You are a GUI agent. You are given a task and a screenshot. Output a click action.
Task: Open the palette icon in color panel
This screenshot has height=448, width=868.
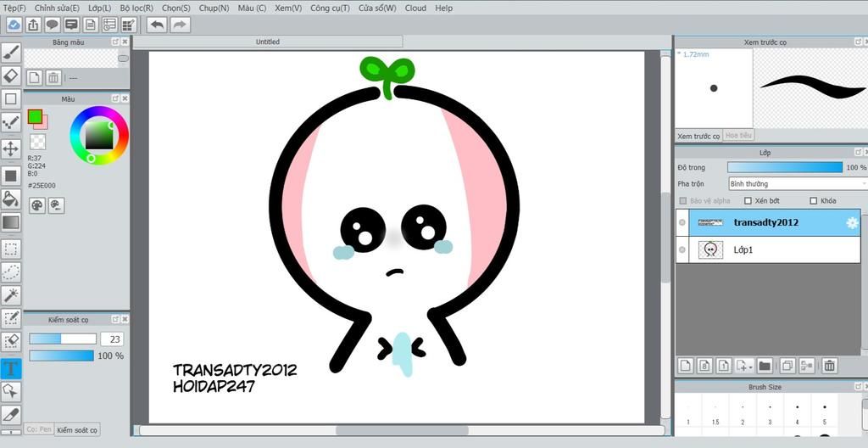[x=37, y=205]
